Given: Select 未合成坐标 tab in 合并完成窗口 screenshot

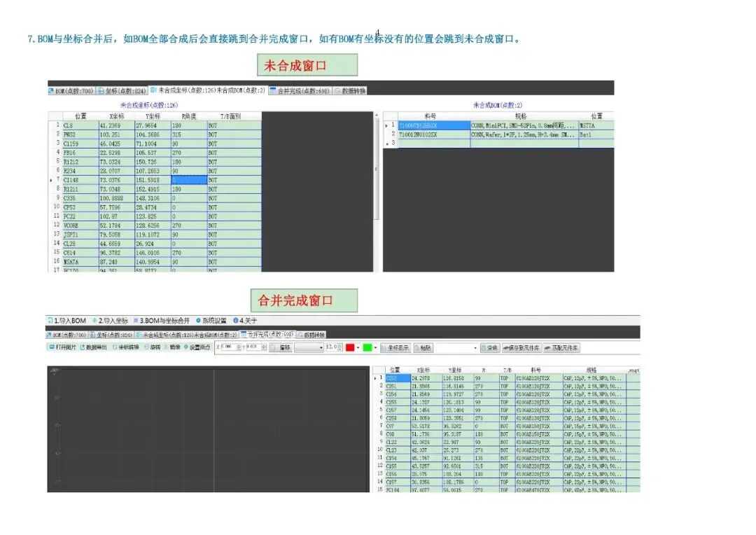Looking at the screenshot, I should tap(187, 335).
